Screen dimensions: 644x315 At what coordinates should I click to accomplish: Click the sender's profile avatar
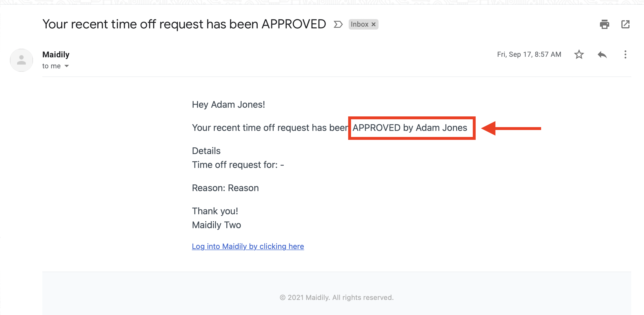(x=21, y=60)
